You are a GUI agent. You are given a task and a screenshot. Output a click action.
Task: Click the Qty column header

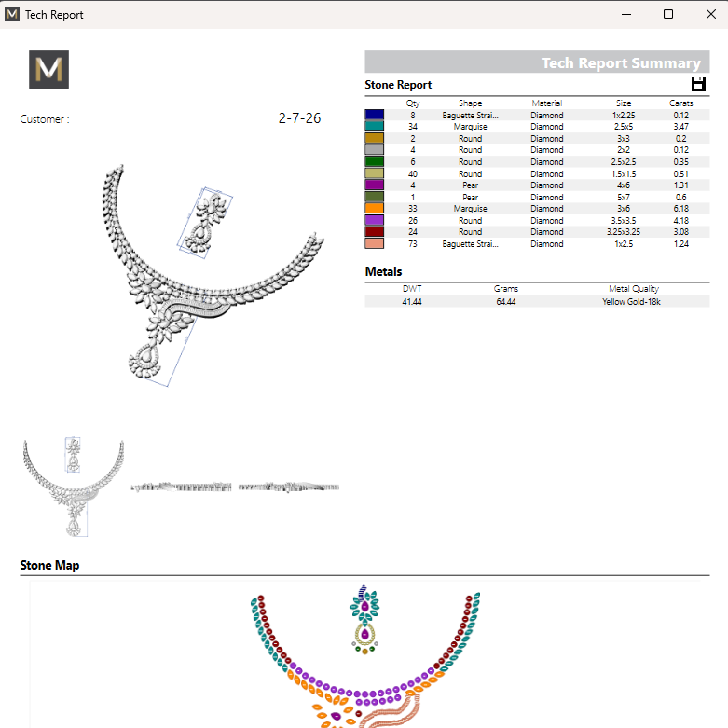tap(413, 103)
